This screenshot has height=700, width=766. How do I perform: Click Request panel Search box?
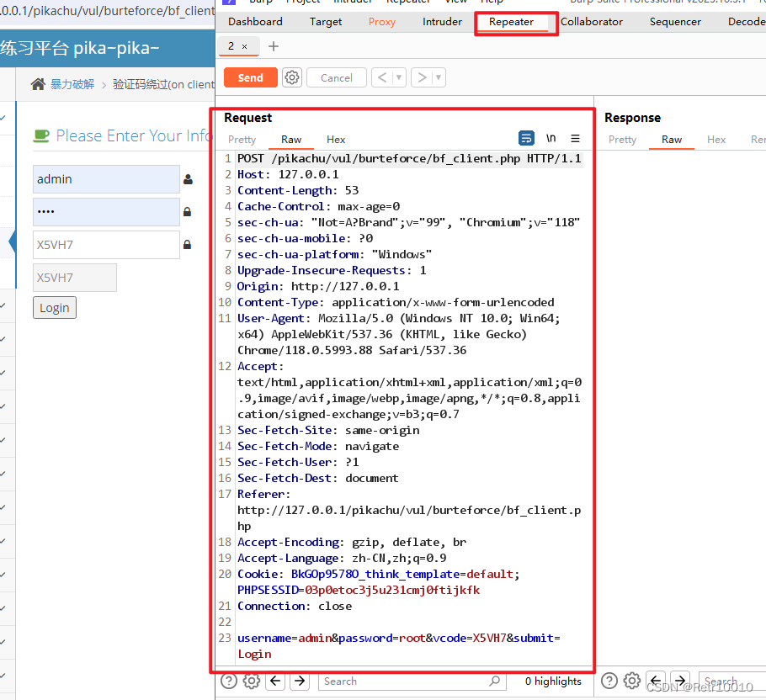pos(412,681)
